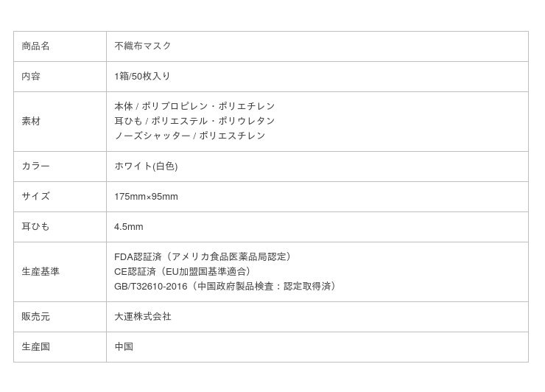
Task: Click the 耳ひも / ポリエステル・ポリウレタン material line
Action: [194, 121]
